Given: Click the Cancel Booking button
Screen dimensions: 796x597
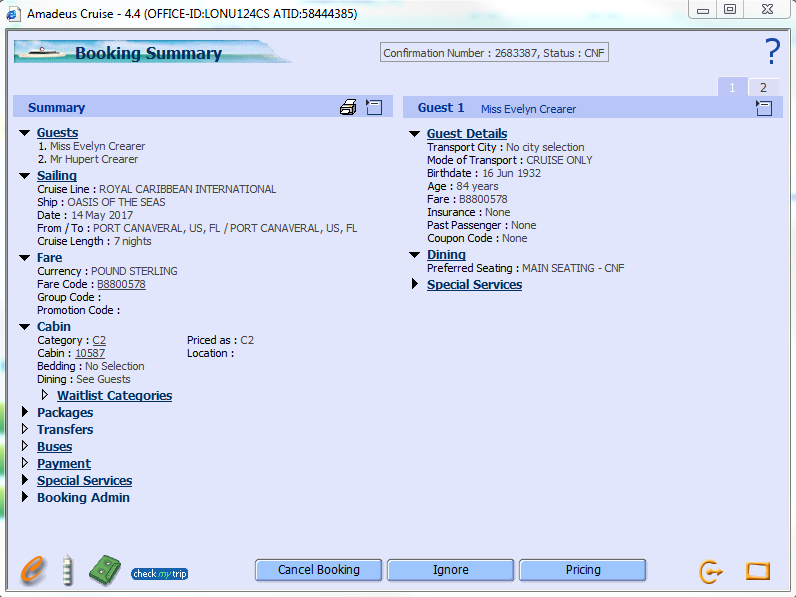Looking at the screenshot, I should coord(319,570).
